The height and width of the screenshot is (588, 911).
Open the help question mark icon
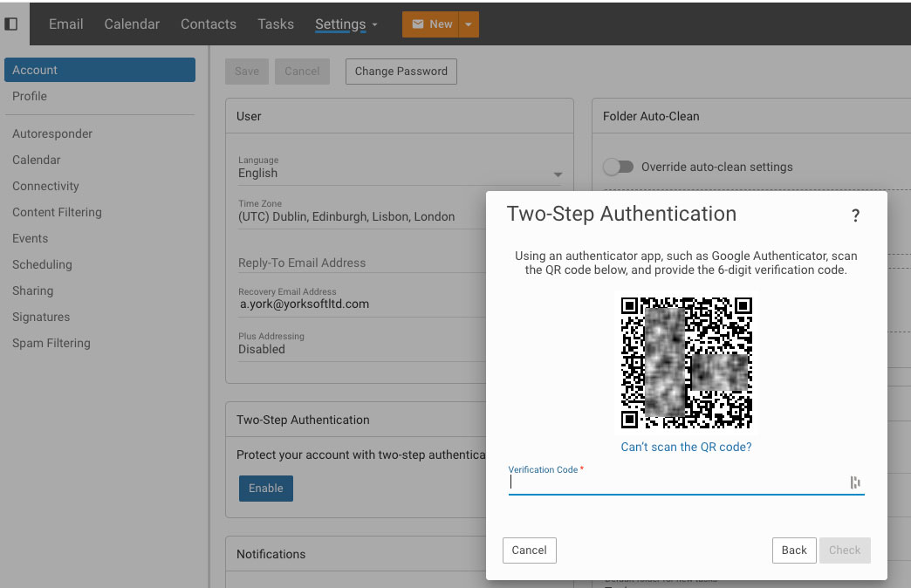(855, 215)
